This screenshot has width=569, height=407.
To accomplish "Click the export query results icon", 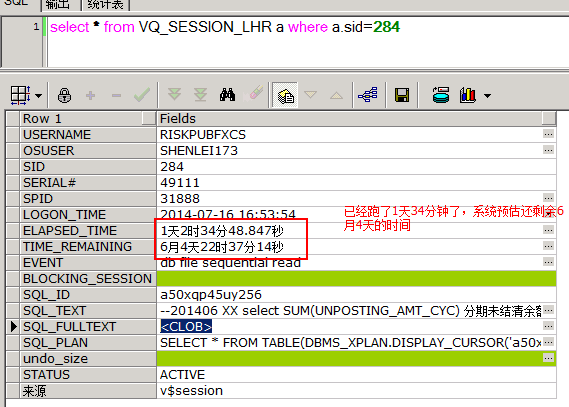I will coord(441,95).
